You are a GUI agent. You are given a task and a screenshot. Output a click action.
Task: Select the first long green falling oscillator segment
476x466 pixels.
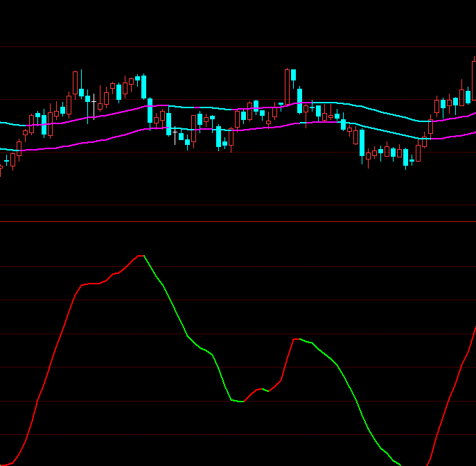click(x=173, y=309)
